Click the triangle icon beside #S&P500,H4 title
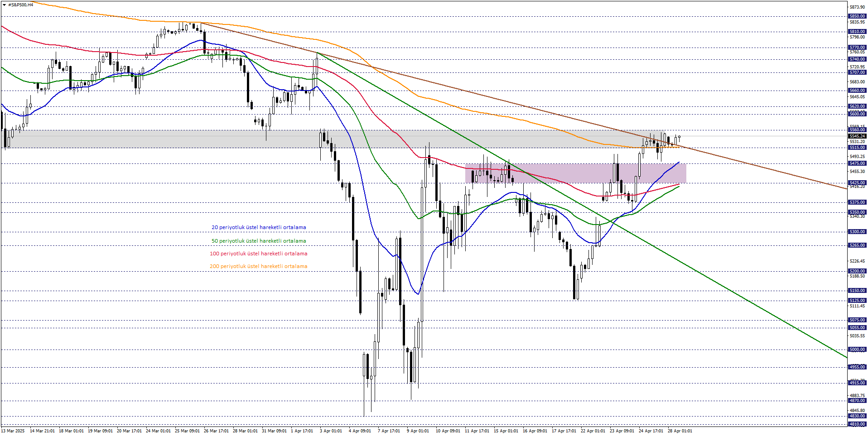This screenshot has height=436, width=868. point(4,5)
